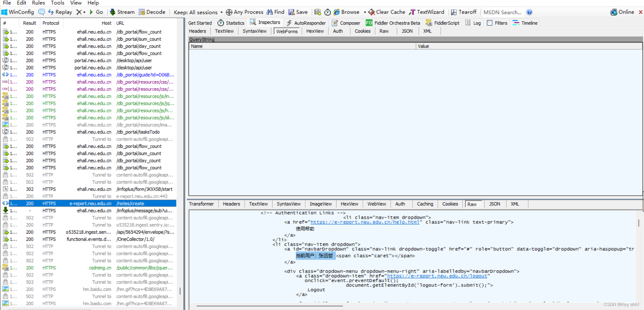644x310 pixels.
Task: Click the timer clock icon in toolbar
Action: (328, 12)
